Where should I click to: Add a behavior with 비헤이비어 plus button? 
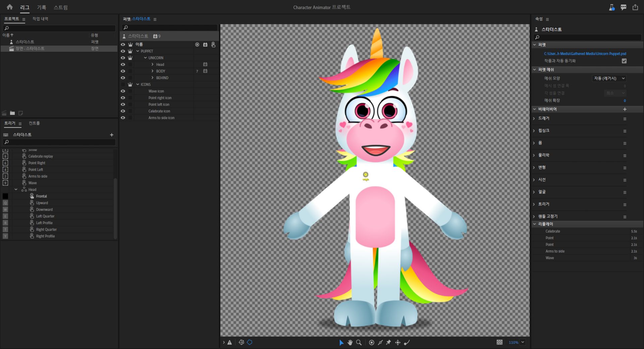point(625,109)
